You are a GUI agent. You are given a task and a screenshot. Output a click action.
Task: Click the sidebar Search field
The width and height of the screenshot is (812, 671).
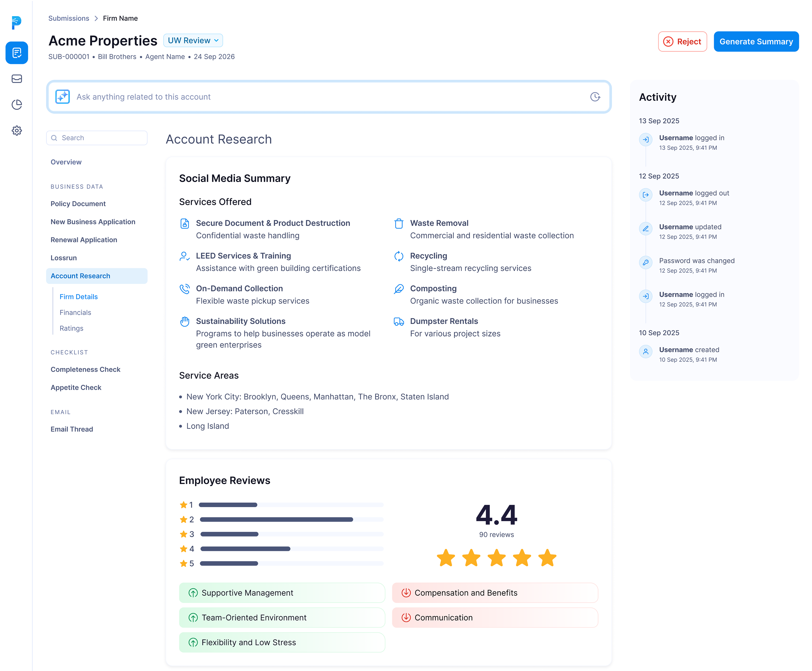[x=97, y=138]
